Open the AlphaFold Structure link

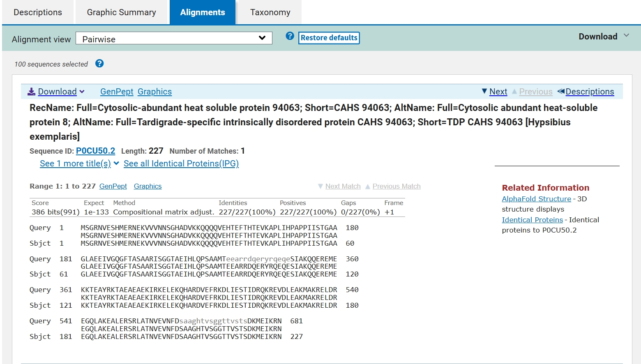536,199
